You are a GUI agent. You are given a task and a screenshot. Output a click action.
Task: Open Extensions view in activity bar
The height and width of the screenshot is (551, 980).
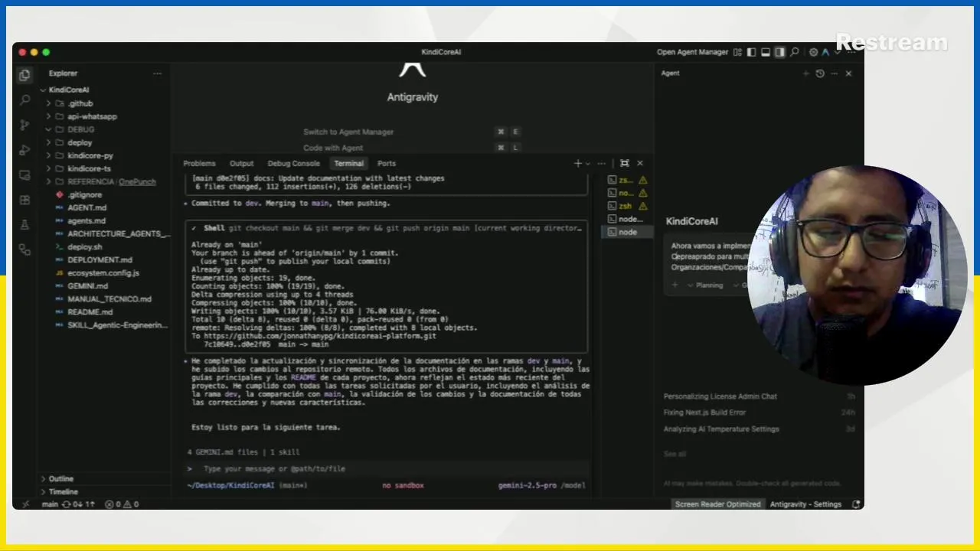24,200
